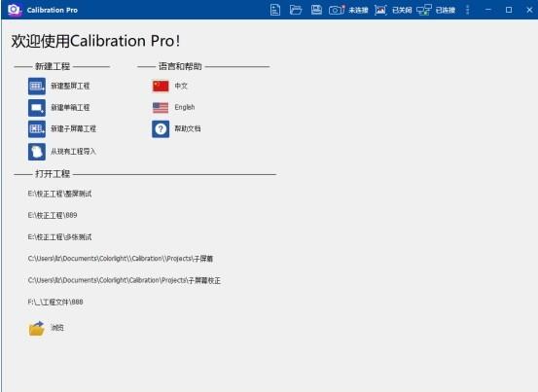Viewport: 538px width, 392px height.
Task: Switch the language to English
Action: pos(173,107)
